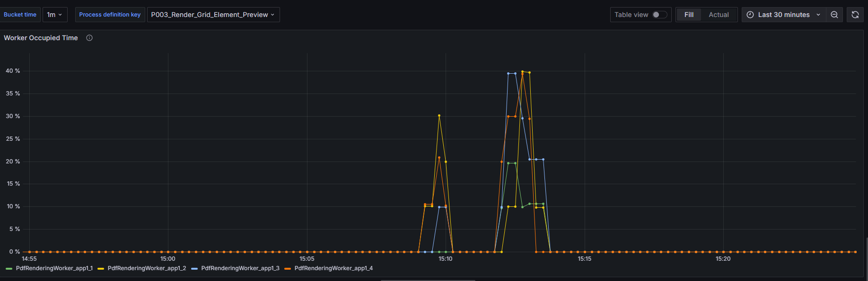Expand the Last 30 minutes time range

pos(784,15)
